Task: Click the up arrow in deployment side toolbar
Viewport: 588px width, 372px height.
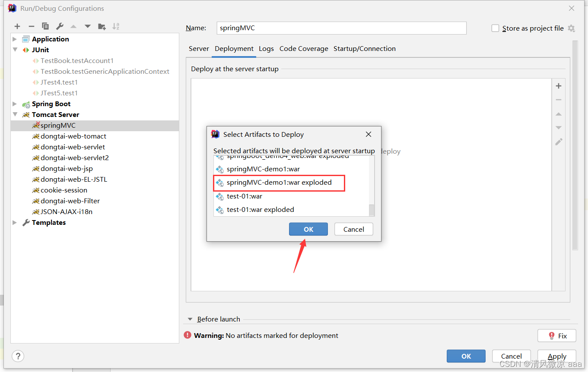Action: (559, 114)
